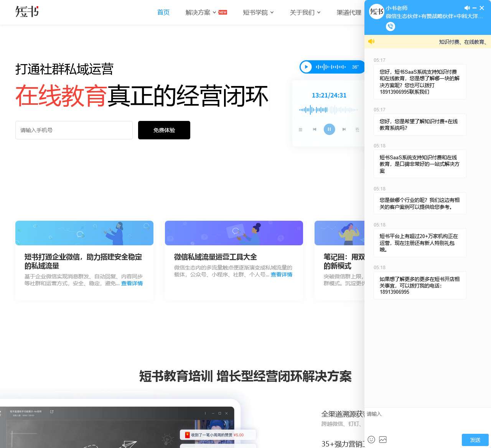This screenshot has height=448, width=491.
Task: Expand the 关于我们 dropdown menu
Action: coord(305,12)
